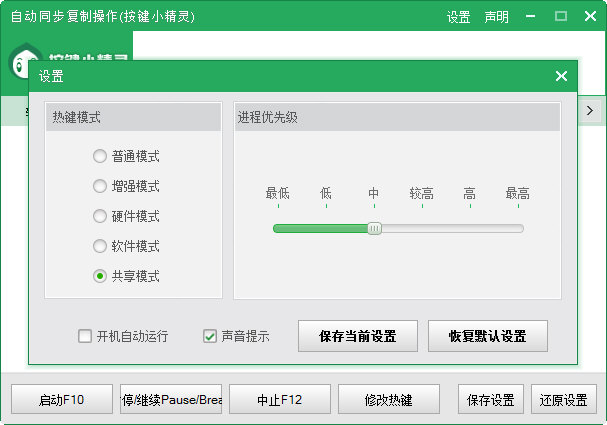The height and width of the screenshot is (425, 607).
Task: Click the 还原设置 button in the main window
Action: [564, 399]
